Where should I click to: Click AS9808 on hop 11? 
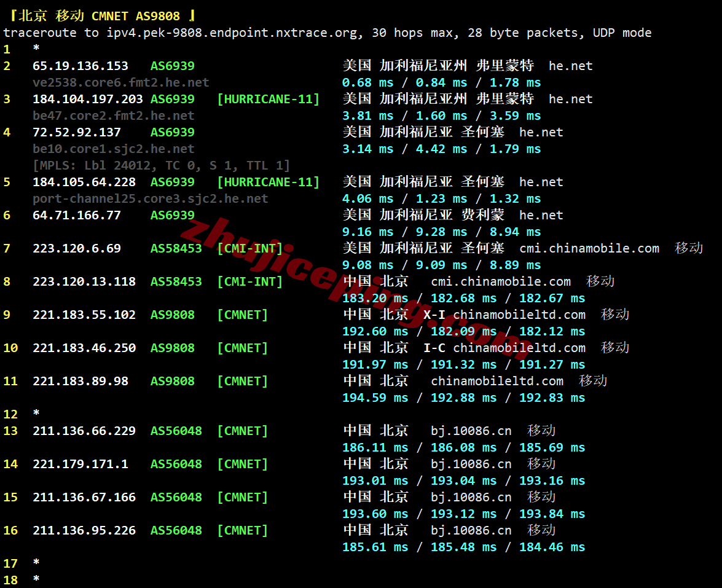pyautogui.click(x=173, y=381)
